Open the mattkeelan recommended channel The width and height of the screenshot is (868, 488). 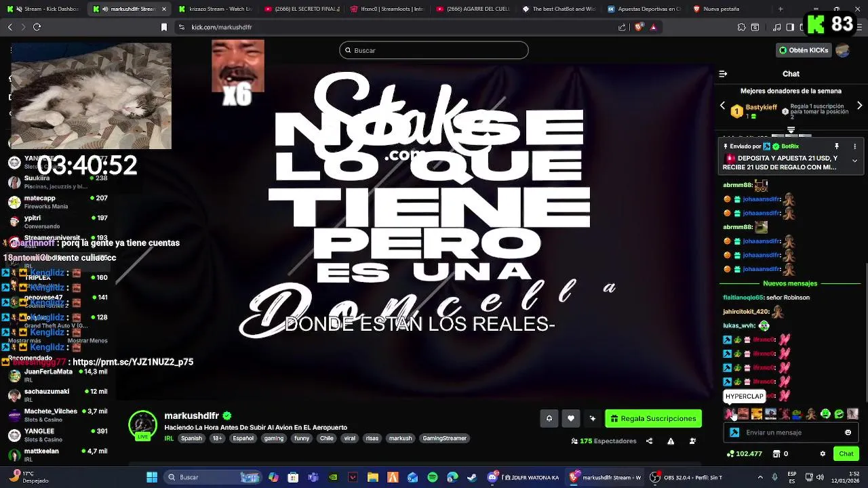coord(58,454)
